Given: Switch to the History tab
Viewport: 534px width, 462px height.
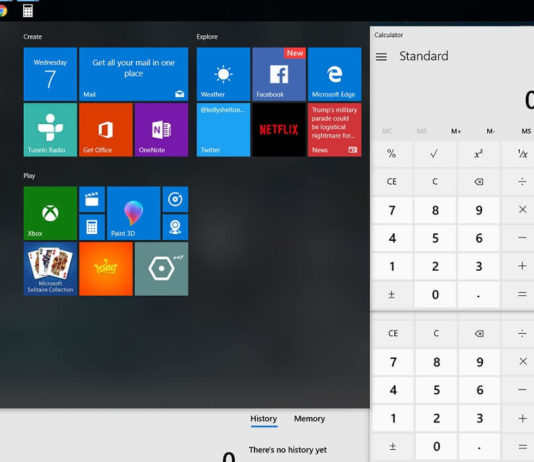Looking at the screenshot, I should [x=264, y=419].
